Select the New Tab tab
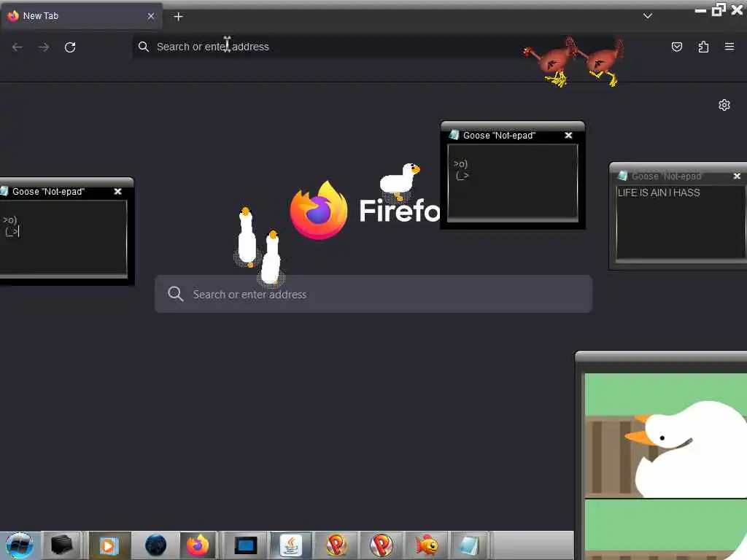The width and height of the screenshot is (747, 560). tap(81, 16)
